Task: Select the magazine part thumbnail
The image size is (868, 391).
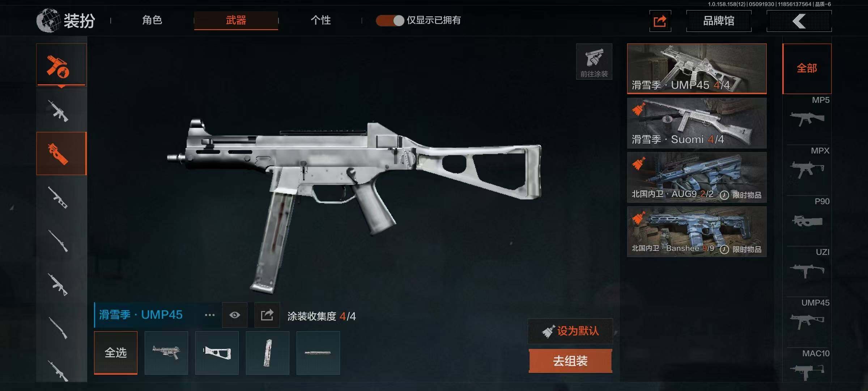Action: coord(267,353)
